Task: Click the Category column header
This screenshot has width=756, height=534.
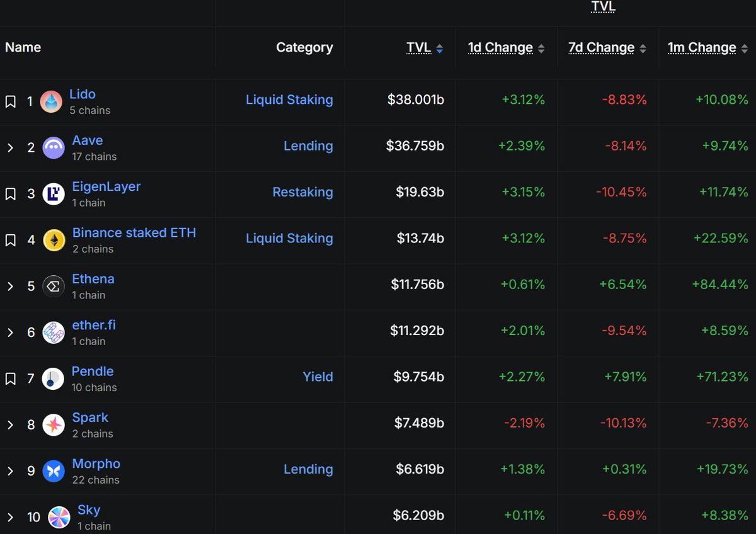Action: 304,48
